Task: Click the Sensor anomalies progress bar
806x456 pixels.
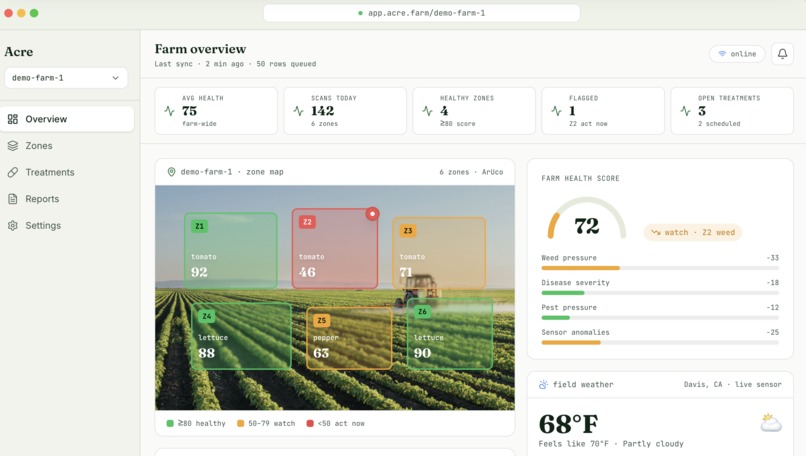Action: [660, 342]
